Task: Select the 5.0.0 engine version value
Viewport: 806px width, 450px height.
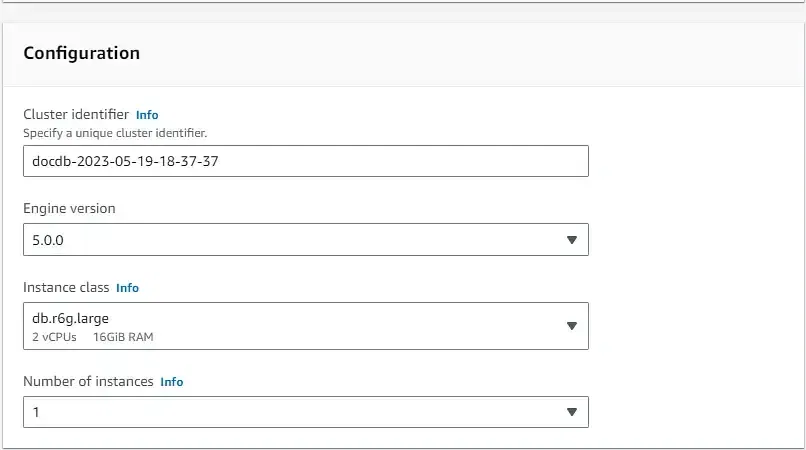Action: 48,240
